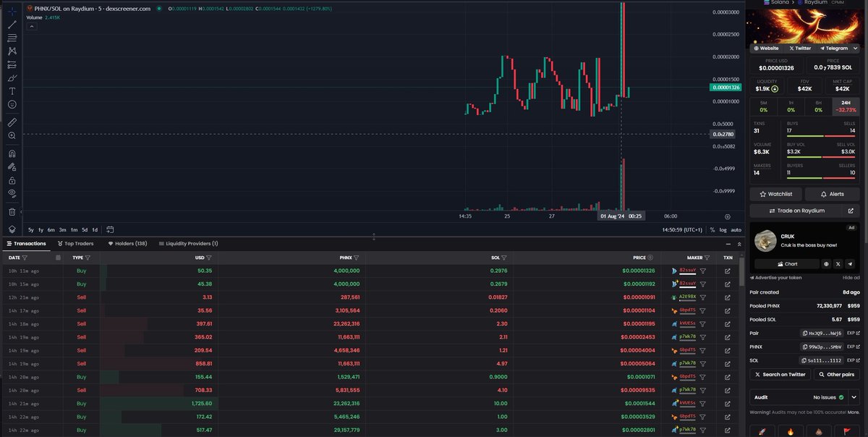This screenshot has width=868, height=437.
Task: Select the trend line drawing tool
Action: [x=12, y=25]
